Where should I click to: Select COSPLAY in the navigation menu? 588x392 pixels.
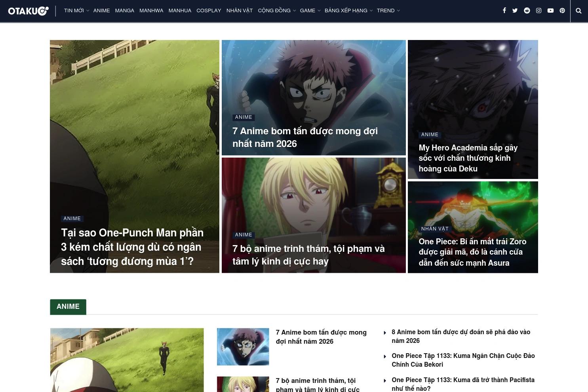coord(209,10)
